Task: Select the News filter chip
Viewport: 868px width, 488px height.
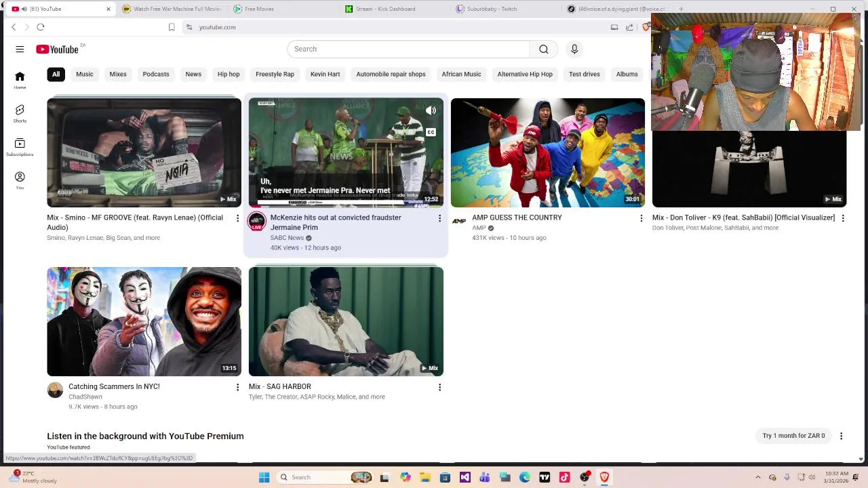Action: coord(193,74)
